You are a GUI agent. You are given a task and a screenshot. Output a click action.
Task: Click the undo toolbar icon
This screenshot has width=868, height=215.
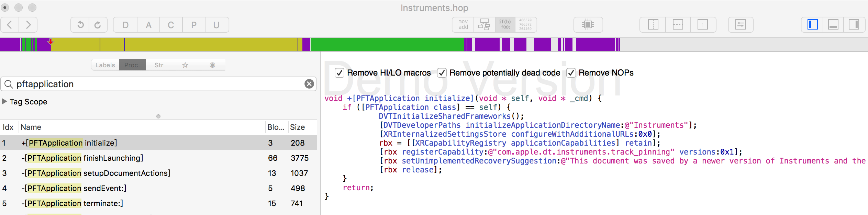(80, 25)
